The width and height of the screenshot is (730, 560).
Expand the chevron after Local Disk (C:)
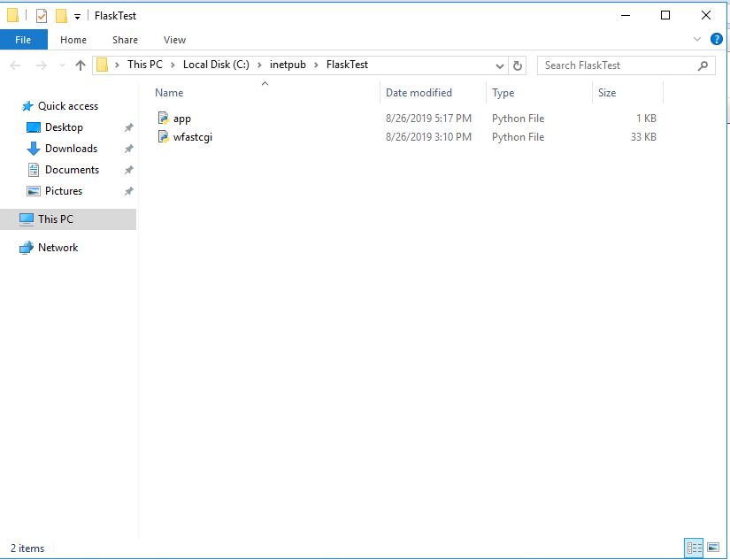(x=259, y=65)
